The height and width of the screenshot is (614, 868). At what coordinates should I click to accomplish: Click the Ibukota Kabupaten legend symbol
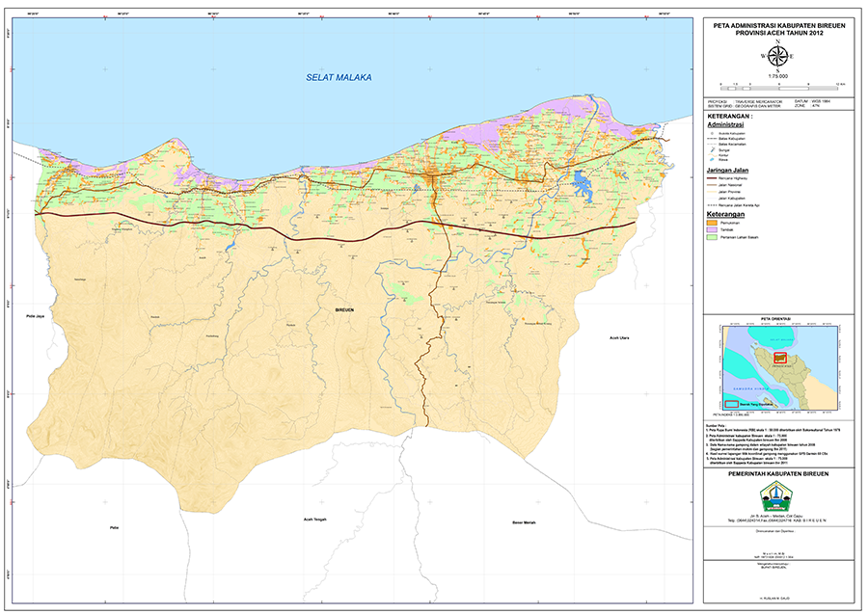tap(712, 132)
